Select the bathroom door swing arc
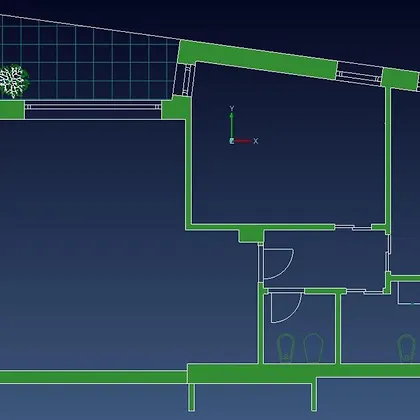 (x=286, y=308)
